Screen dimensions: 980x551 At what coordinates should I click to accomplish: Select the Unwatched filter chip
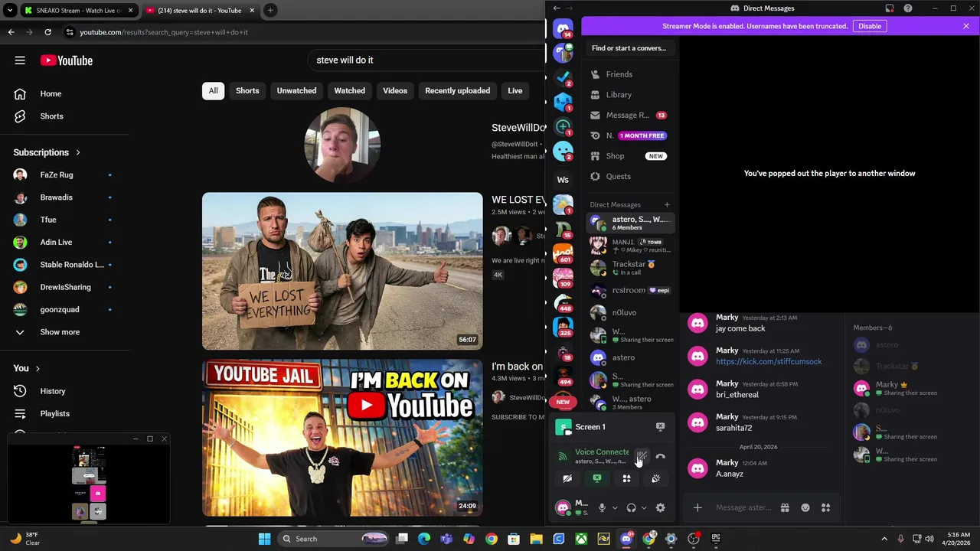point(296,90)
